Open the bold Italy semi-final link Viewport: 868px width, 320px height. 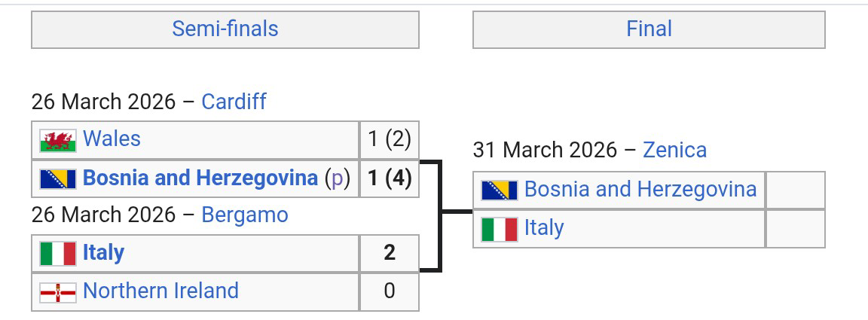click(x=103, y=252)
